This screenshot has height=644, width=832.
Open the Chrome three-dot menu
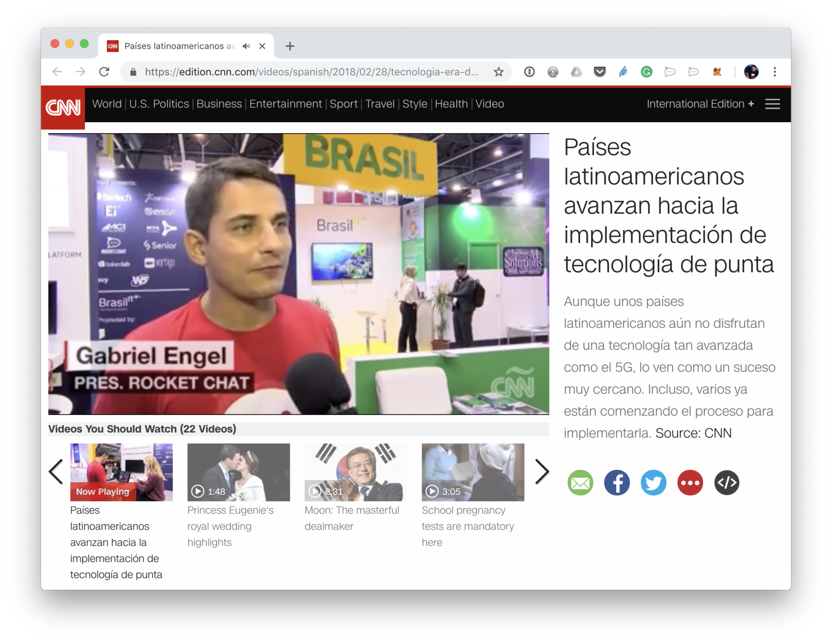click(775, 72)
